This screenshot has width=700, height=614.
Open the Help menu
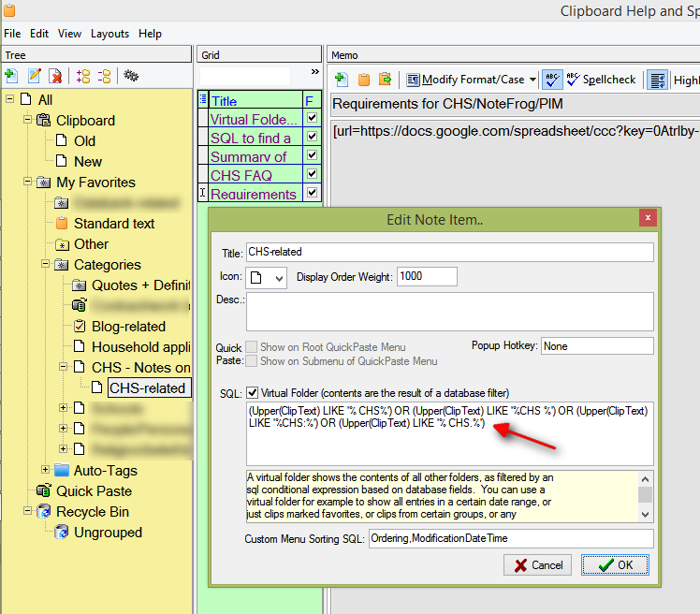tap(150, 34)
